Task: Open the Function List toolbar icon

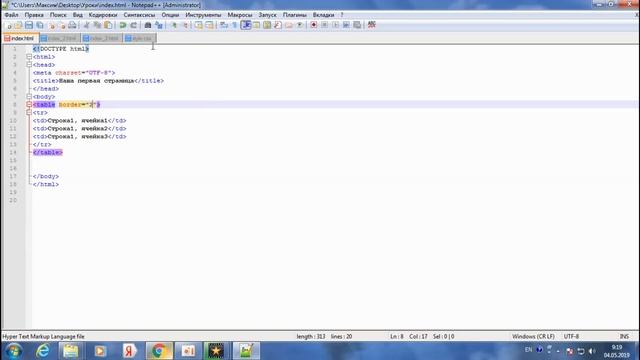Action: [278, 25]
